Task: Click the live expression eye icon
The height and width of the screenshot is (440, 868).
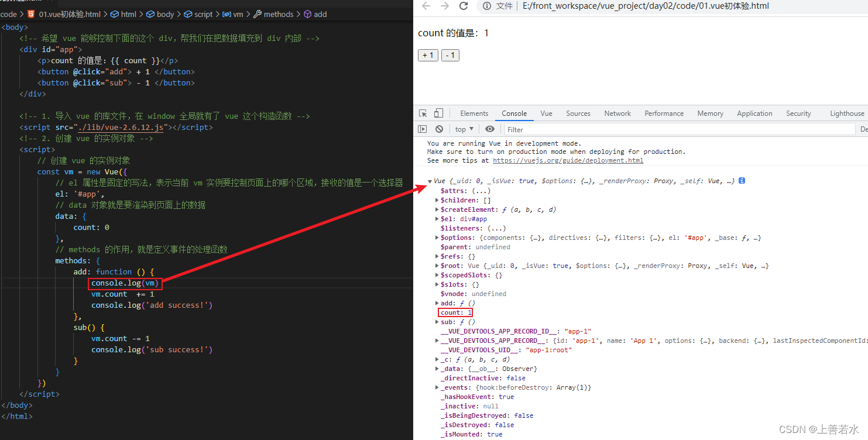Action: click(x=490, y=129)
